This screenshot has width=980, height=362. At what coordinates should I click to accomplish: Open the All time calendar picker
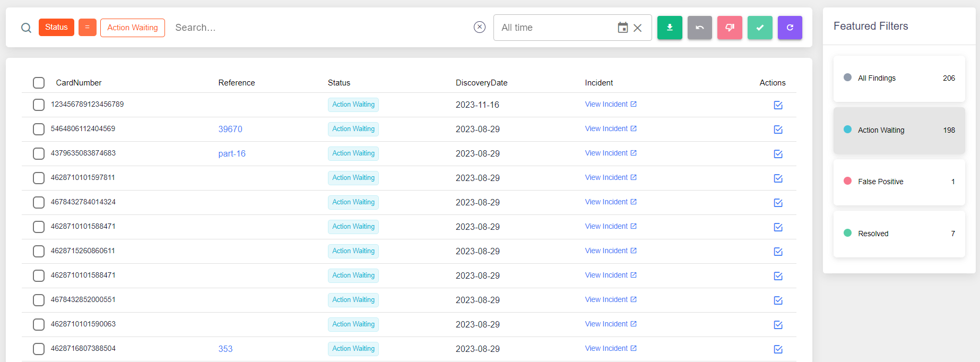point(623,28)
